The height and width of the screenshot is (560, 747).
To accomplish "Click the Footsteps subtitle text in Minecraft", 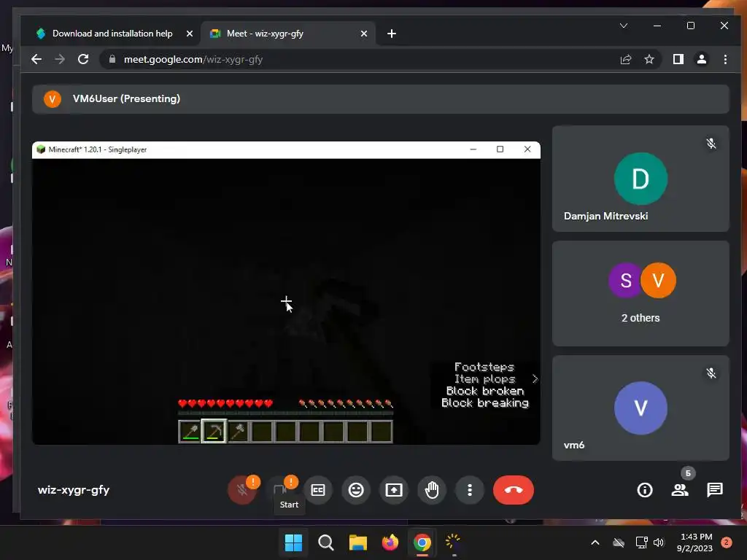I will click(484, 367).
